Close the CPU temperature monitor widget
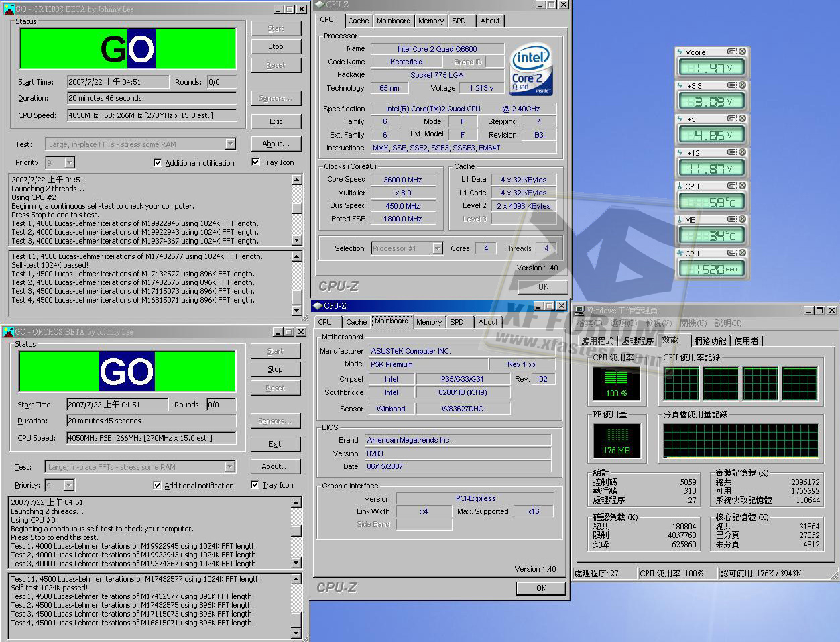Image resolution: width=840 pixels, height=642 pixels. pyautogui.click(x=742, y=186)
